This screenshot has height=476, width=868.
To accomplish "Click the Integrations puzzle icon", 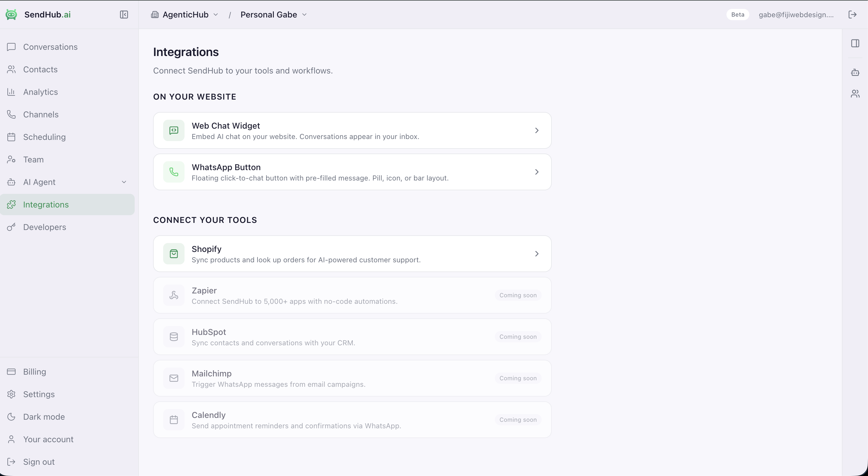I will click(11, 205).
